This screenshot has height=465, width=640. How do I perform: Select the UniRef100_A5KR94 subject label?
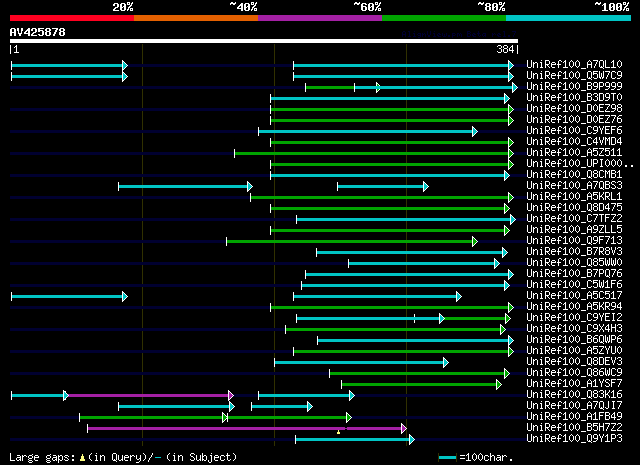574,306
